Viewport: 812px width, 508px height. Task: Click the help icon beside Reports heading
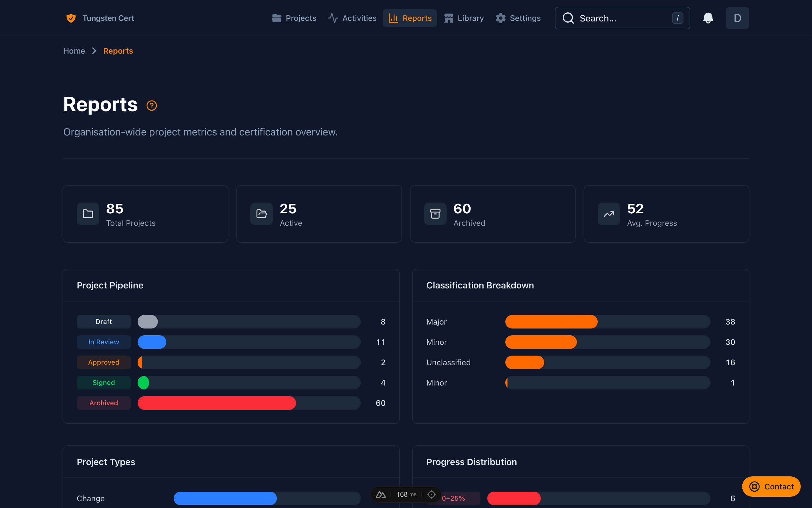point(152,106)
